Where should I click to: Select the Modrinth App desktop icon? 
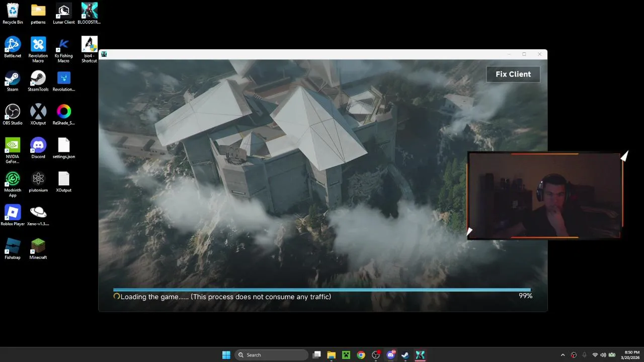coord(13,185)
